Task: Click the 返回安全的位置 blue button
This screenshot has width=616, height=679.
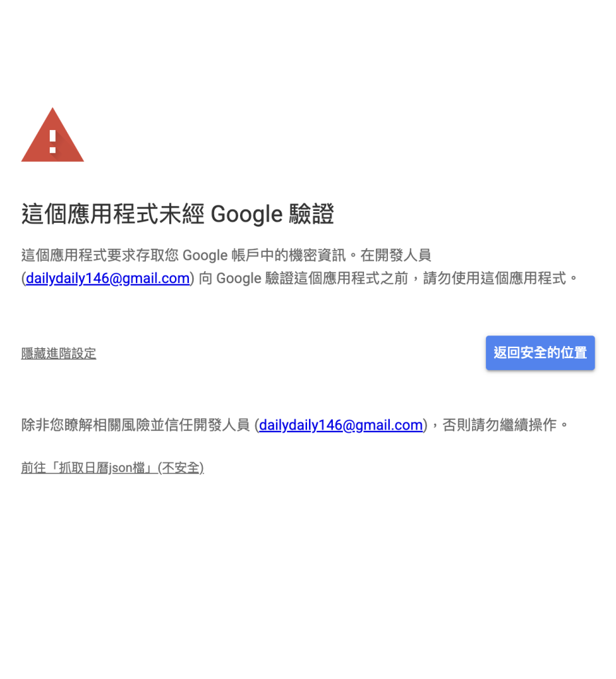Action: pos(540,353)
